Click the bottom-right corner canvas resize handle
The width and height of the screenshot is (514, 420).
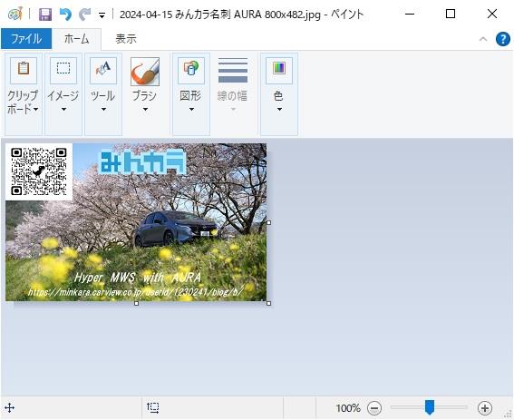[269, 303]
